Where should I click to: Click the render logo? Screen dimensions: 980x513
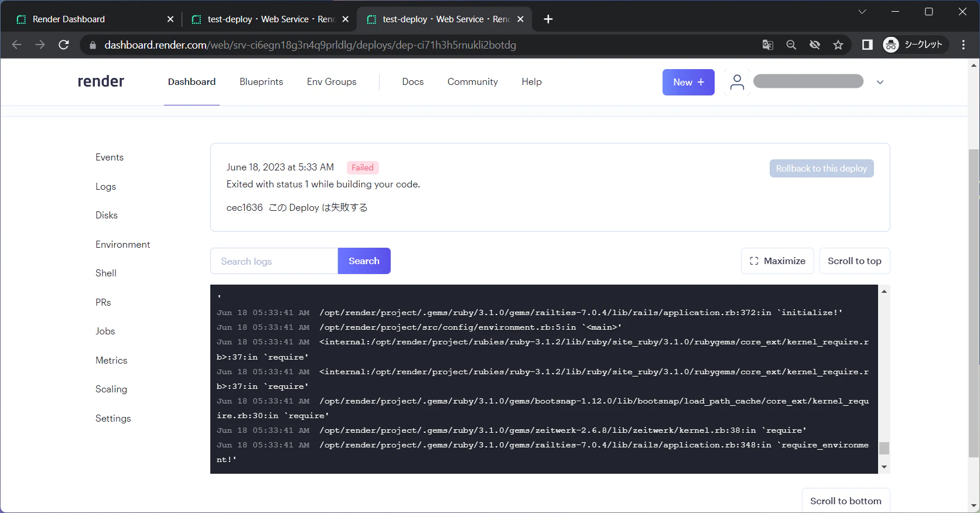101,81
